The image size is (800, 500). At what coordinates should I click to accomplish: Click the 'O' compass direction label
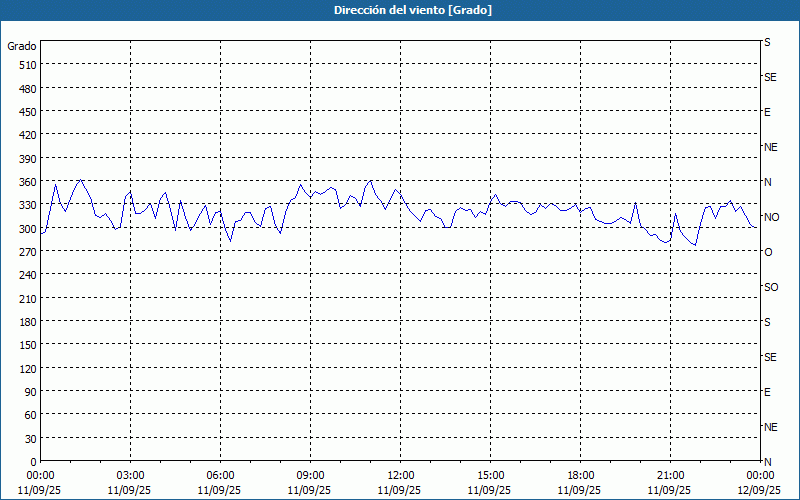(768, 252)
